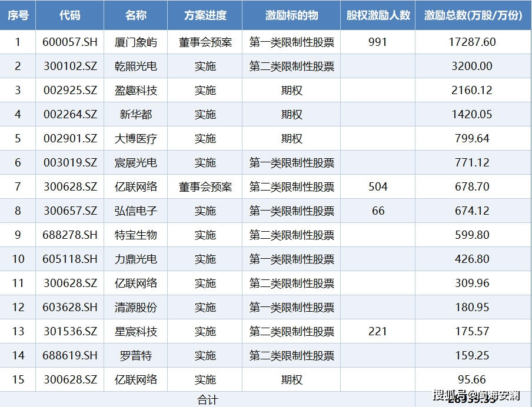Select stock code 002264.SZ
The width and height of the screenshot is (532, 407).
tap(70, 114)
